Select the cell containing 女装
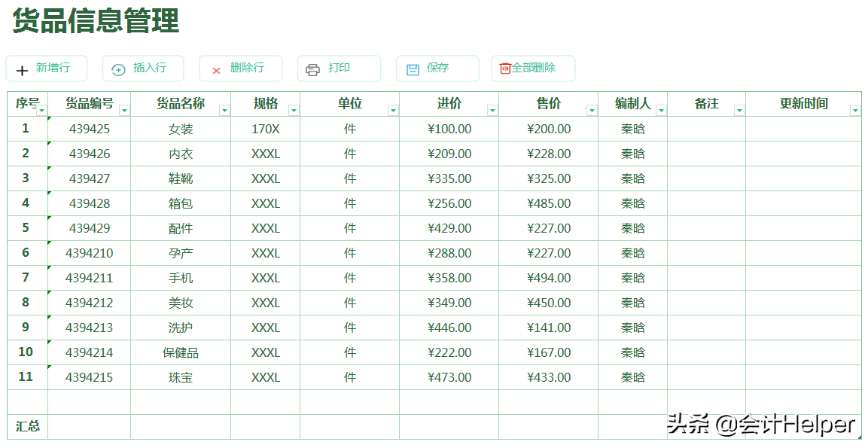The width and height of the screenshot is (868, 448). click(x=181, y=129)
